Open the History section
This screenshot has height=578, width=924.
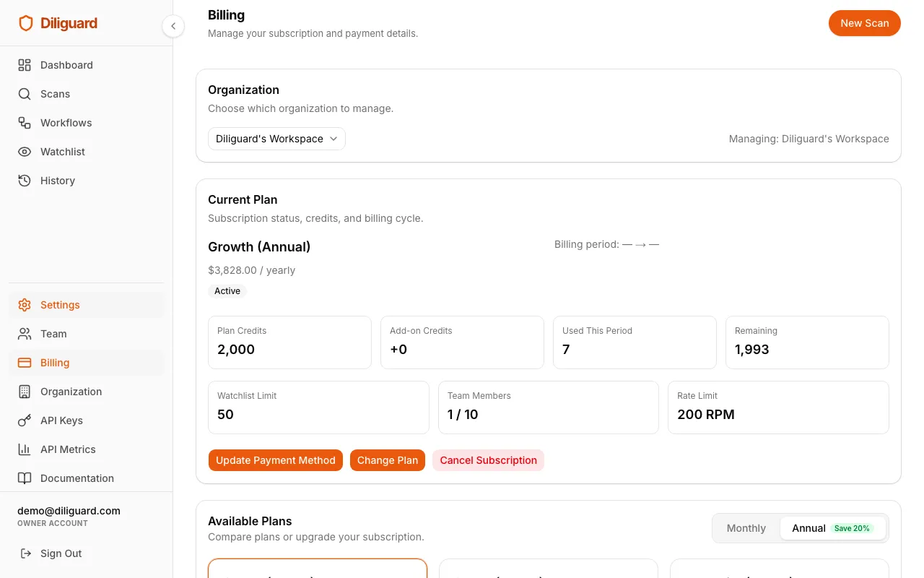87,181
